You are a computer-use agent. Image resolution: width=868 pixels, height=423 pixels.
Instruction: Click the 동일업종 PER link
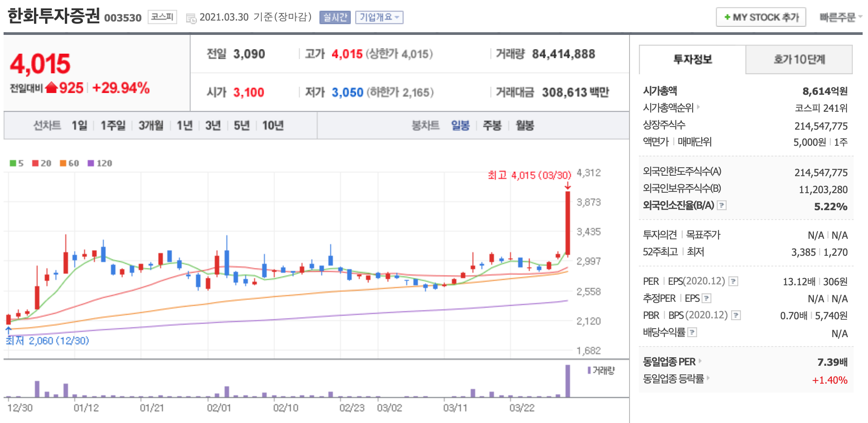[x=669, y=362]
